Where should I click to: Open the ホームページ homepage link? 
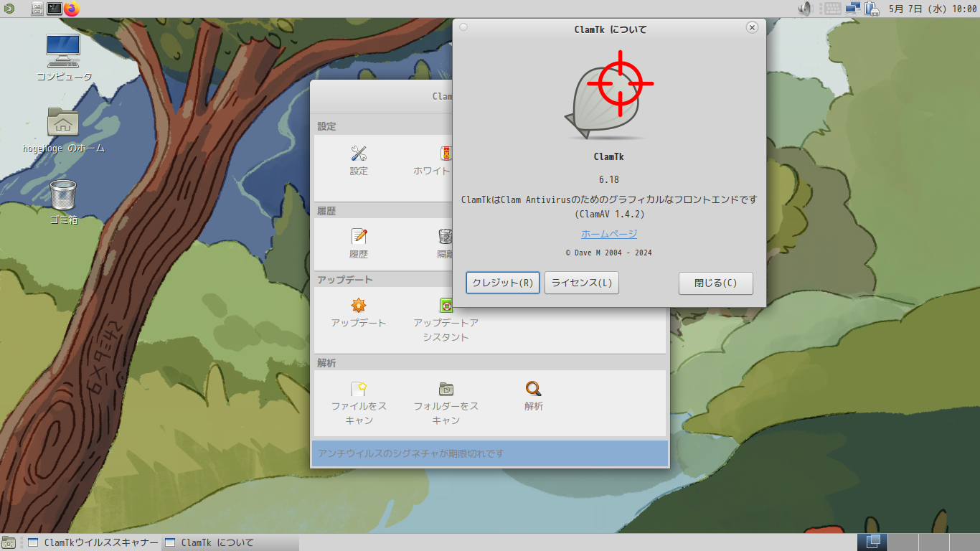pos(609,234)
